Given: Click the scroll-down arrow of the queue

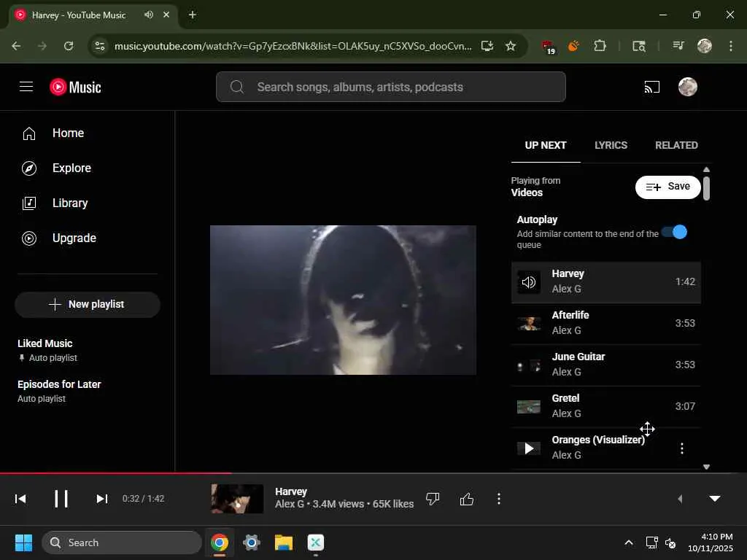Looking at the screenshot, I should [x=706, y=467].
